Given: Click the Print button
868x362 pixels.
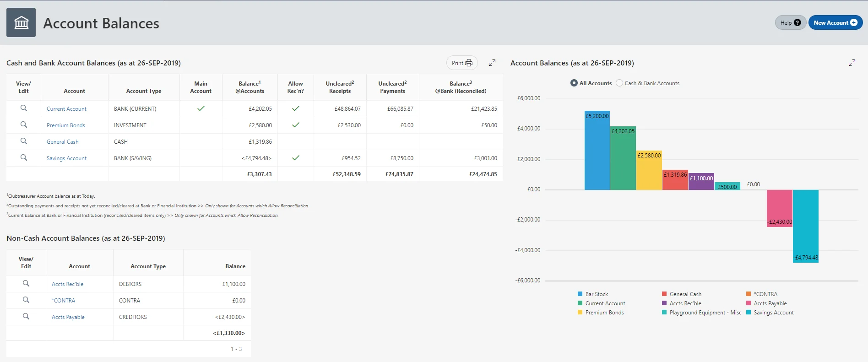Looking at the screenshot, I should pos(462,63).
